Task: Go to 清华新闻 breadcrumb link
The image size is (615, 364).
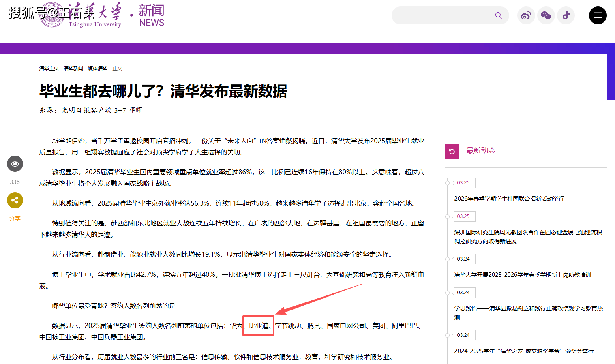Action: point(73,69)
